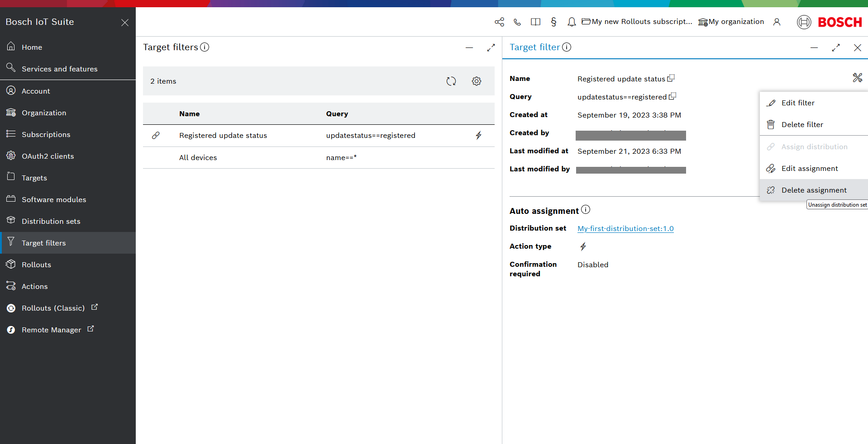
Task: Open Rollouts (Classic) external link
Action: point(53,308)
